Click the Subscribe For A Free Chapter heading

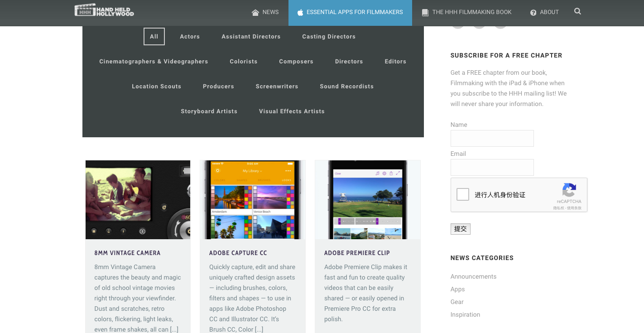click(x=506, y=56)
